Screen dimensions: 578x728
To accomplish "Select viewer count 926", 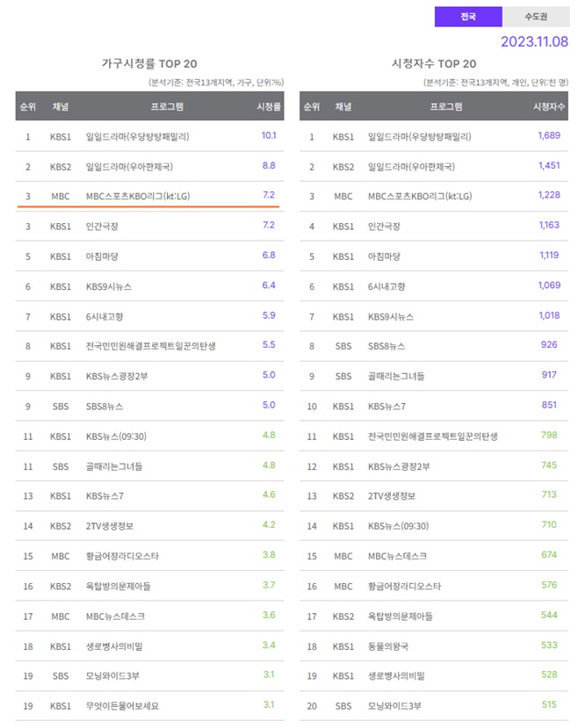I will [549, 345].
